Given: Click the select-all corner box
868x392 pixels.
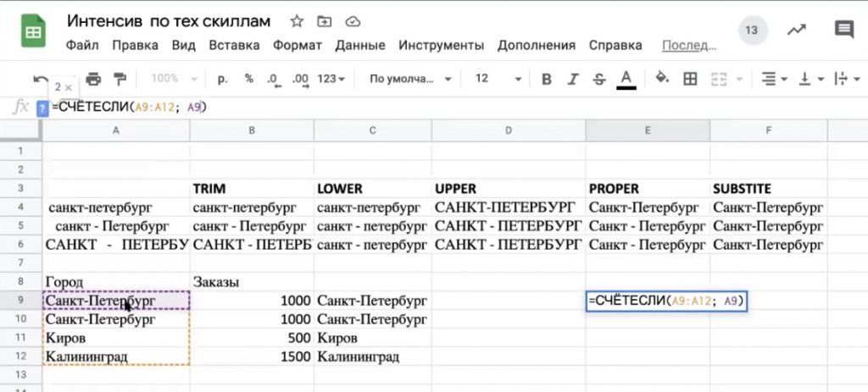Looking at the screenshot, I should point(21,130).
